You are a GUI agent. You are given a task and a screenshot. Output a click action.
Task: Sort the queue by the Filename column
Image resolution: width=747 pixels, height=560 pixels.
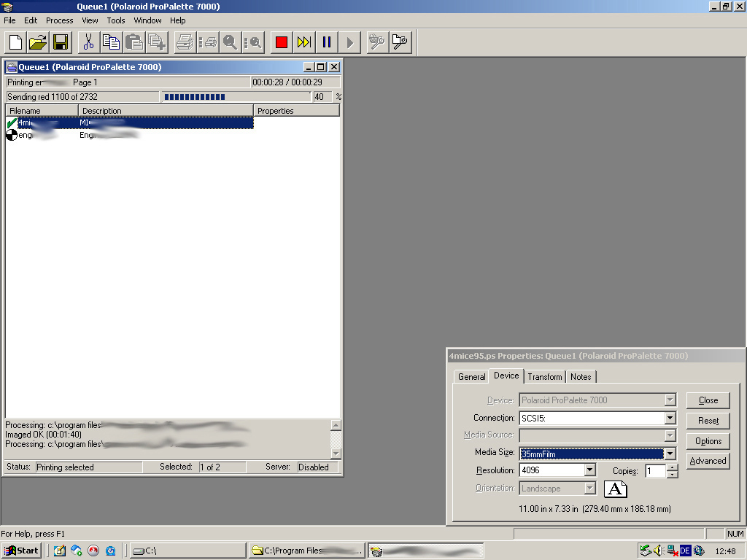(x=42, y=111)
